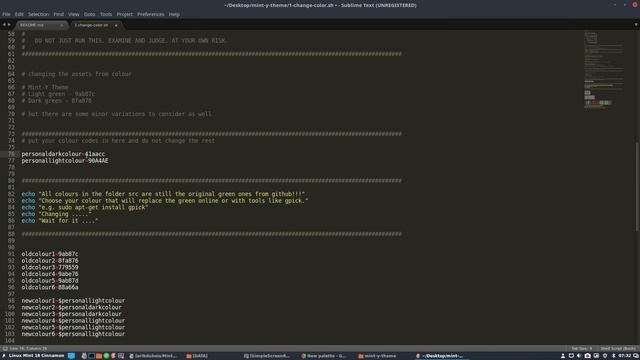Open the terminal launcher in panel
This screenshot has width=640, height=360.
coord(91,356)
